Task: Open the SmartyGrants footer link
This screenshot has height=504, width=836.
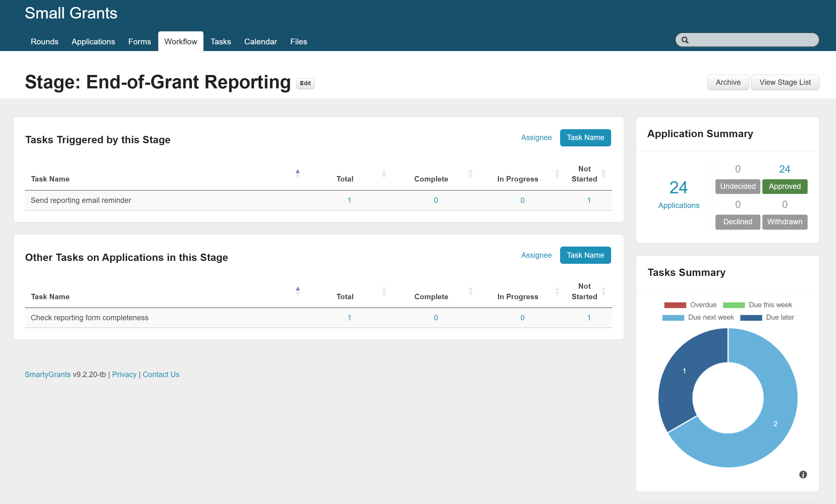Action: [48, 374]
